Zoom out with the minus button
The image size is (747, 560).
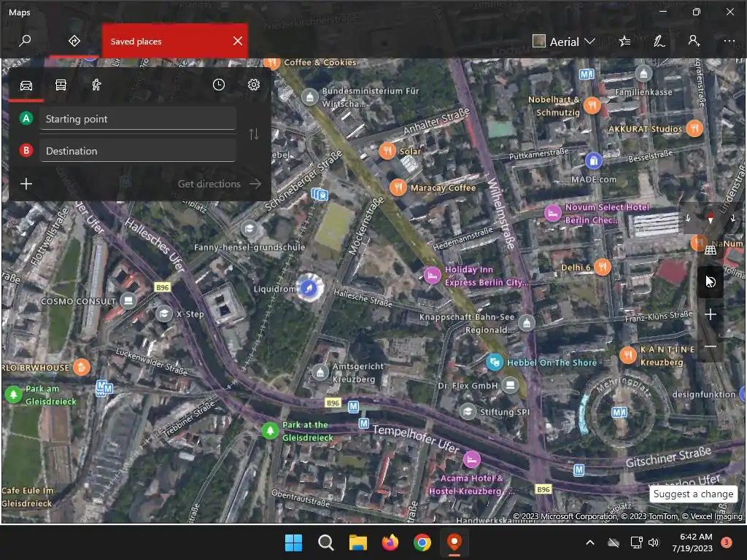(711, 346)
